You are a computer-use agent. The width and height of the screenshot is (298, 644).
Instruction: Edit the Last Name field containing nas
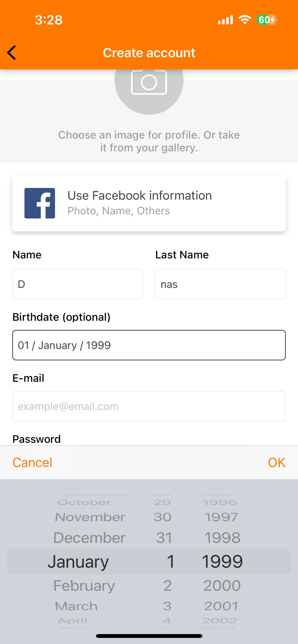tap(220, 284)
